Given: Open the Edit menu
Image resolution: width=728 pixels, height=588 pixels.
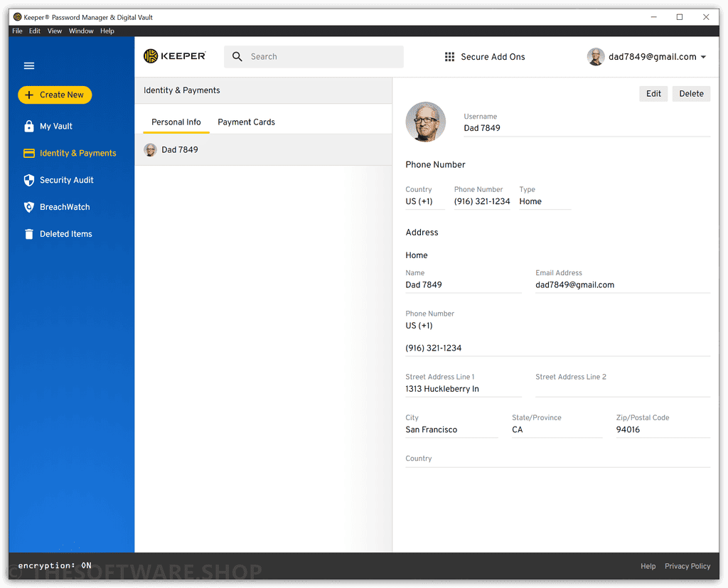Looking at the screenshot, I should coord(34,31).
